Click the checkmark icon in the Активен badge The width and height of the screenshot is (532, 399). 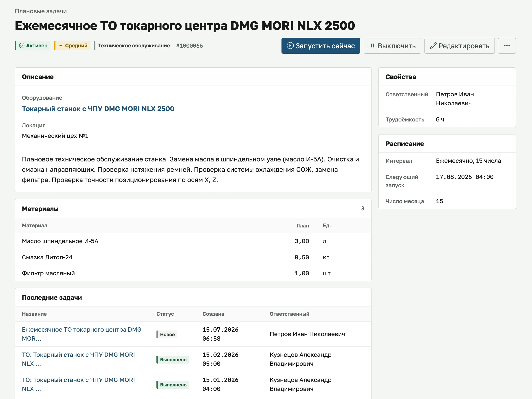click(22, 46)
